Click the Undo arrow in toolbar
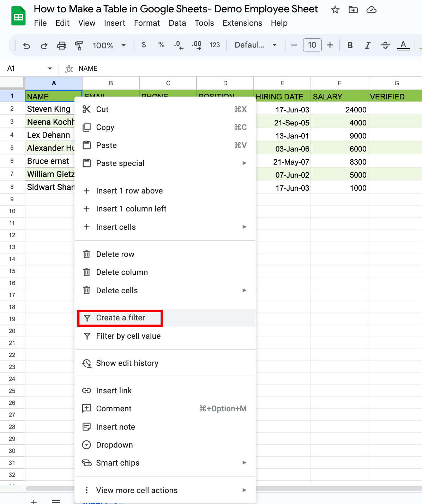The width and height of the screenshot is (422, 504). (x=26, y=45)
